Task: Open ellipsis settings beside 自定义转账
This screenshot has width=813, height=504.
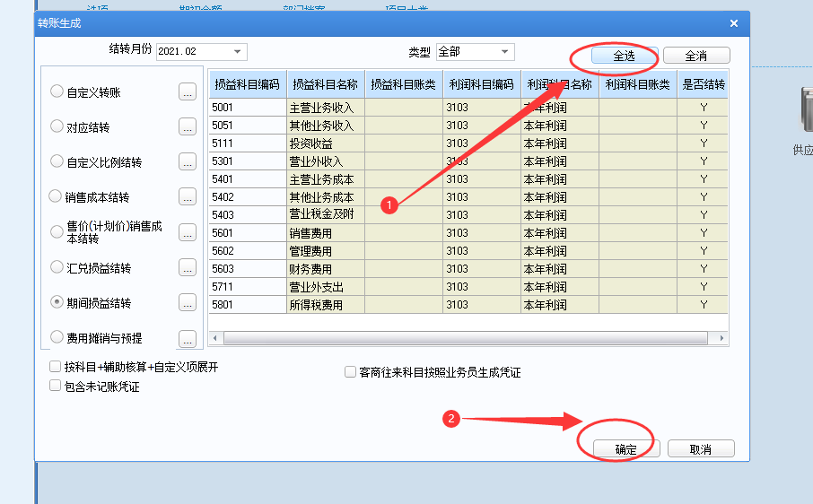Action: point(188,91)
